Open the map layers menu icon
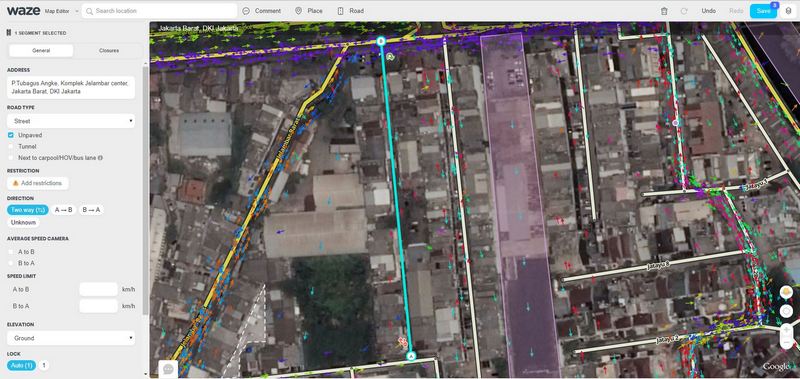This screenshot has width=800, height=379. click(788, 11)
